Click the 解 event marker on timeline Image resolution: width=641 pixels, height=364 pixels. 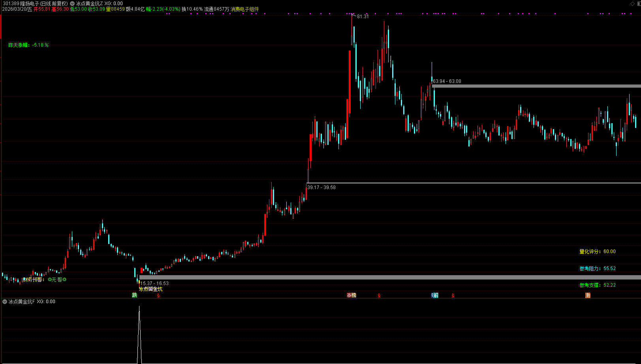tap(435, 295)
